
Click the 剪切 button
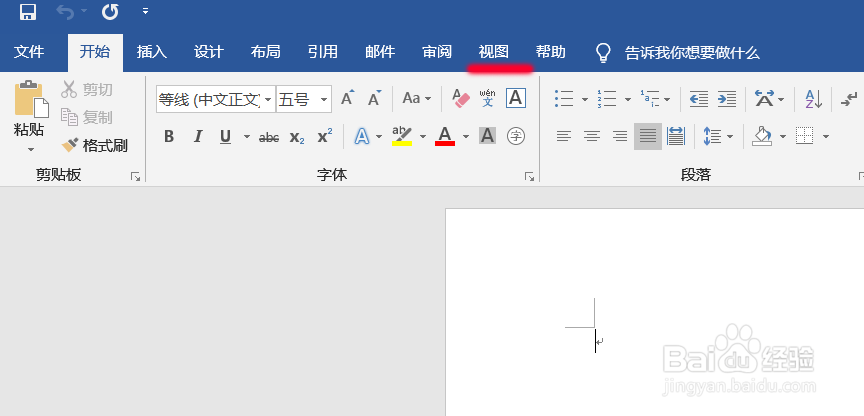pos(87,89)
